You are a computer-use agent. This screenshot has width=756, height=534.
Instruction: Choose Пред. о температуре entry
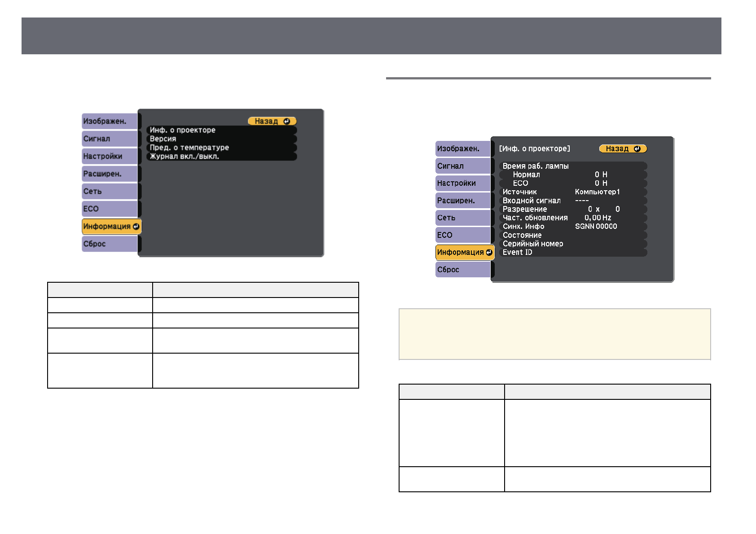pyautogui.click(x=221, y=148)
